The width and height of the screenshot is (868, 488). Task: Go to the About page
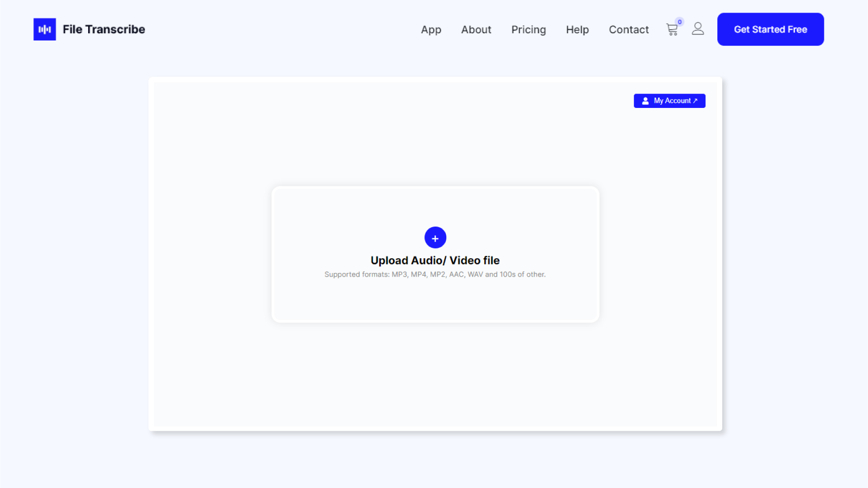point(476,30)
